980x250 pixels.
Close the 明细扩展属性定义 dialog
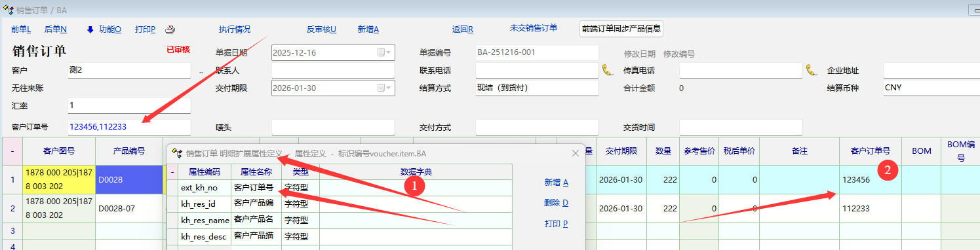[x=576, y=153]
